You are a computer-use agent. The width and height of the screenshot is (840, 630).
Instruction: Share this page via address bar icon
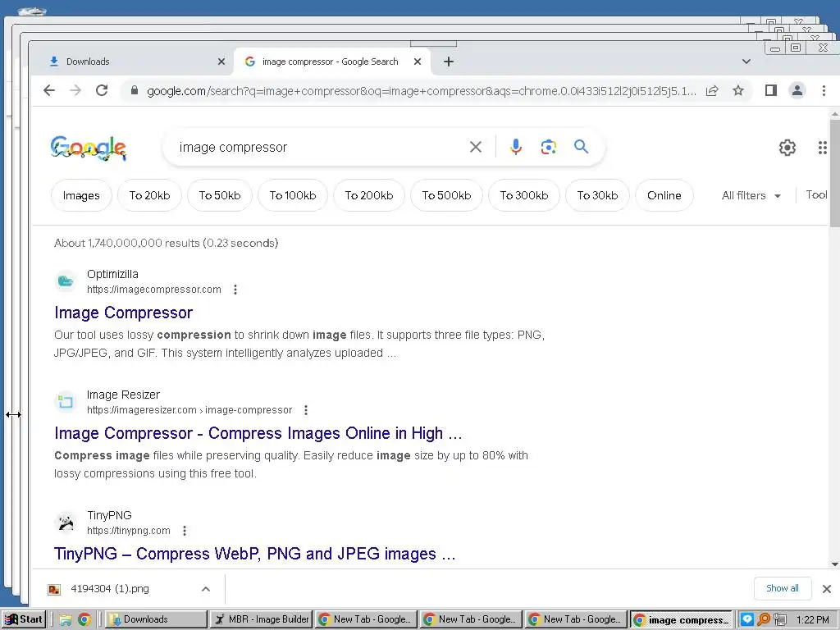click(x=712, y=90)
